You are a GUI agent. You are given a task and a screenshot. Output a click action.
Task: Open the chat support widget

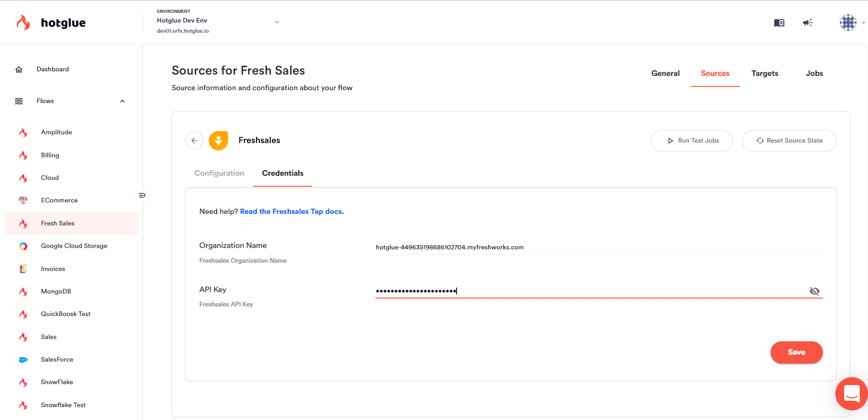point(851,394)
